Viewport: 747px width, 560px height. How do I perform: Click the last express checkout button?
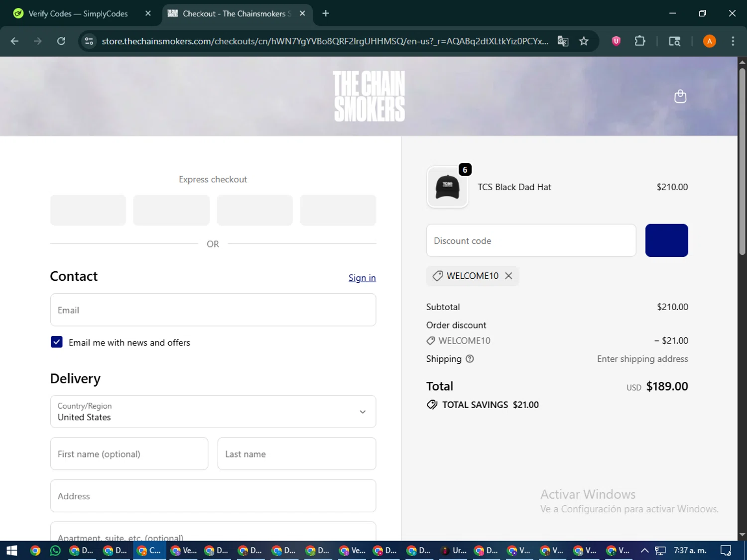coord(338,210)
